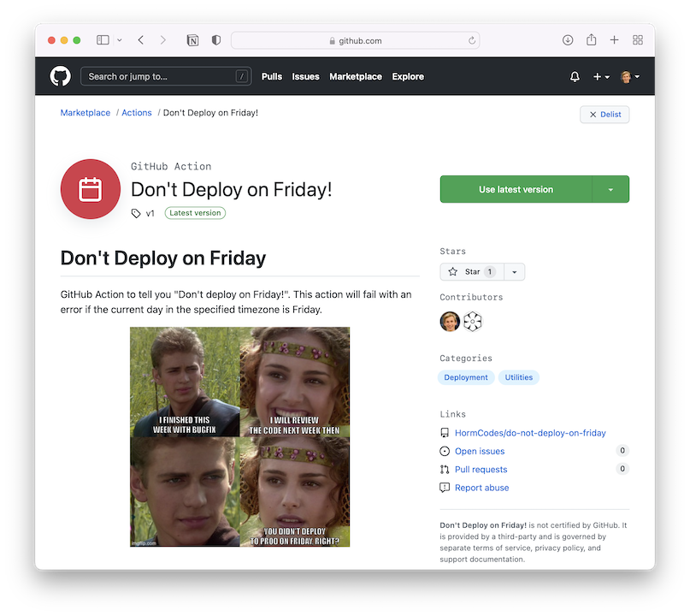Delist this action from Marketplace
Screen dimensions: 690x616
(x=604, y=115)
